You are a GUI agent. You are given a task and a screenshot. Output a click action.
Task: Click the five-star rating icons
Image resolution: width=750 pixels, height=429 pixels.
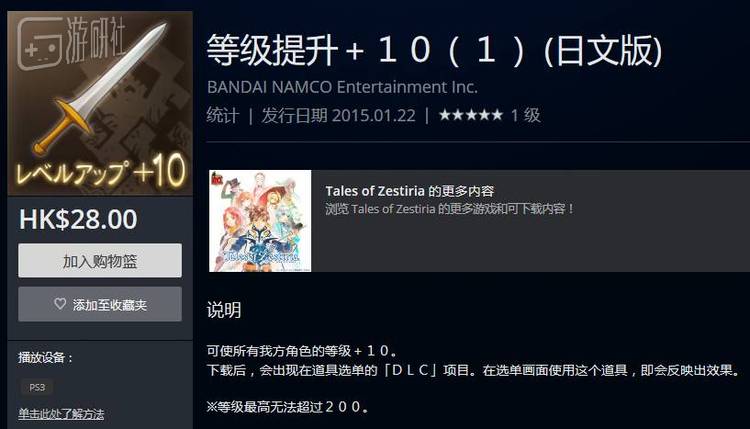pyautogui.click(x=471, y=115)
